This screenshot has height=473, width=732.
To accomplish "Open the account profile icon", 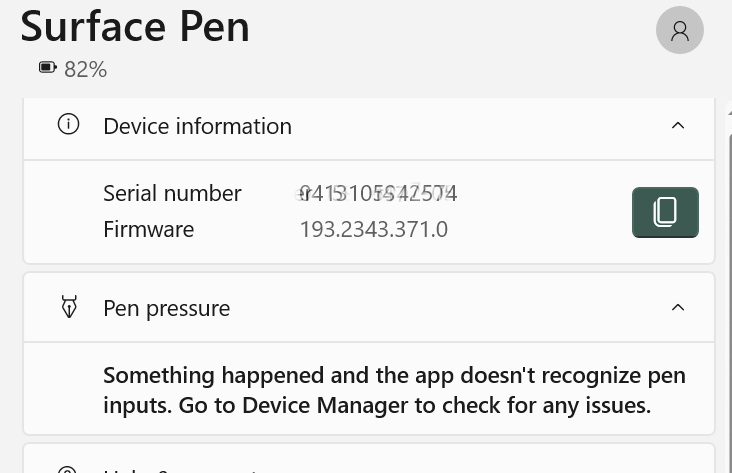I will point(680,31).
